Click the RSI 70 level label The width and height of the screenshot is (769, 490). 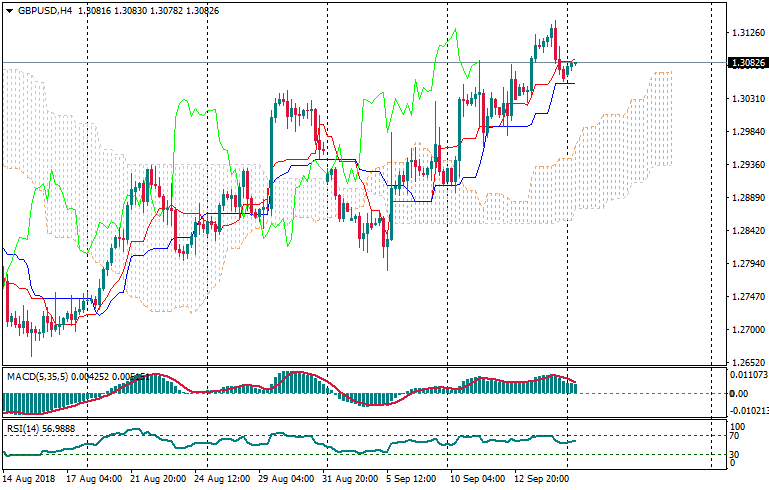pyautogui.click(x=734, y=436)
